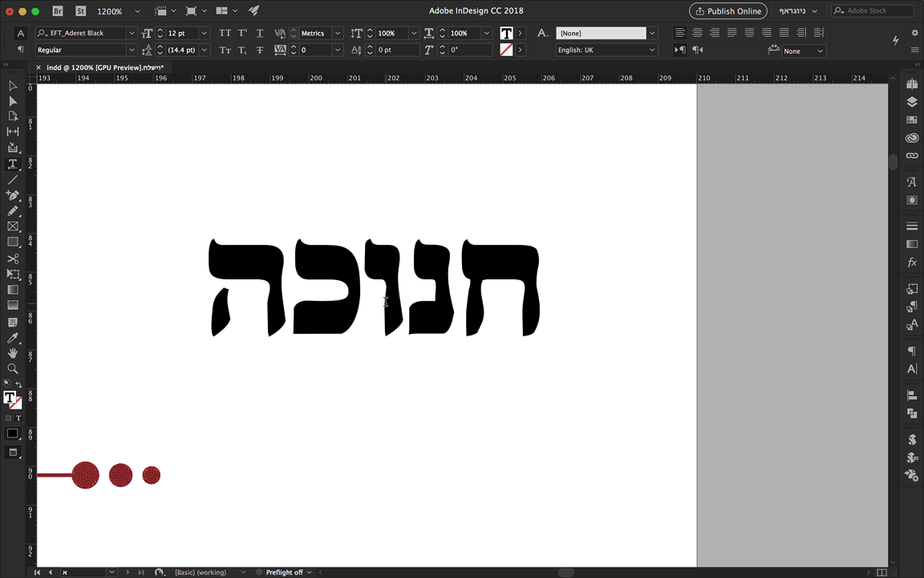Select the document tab indd @ 1200%
Screen dimensions: 924x578
[105, 67]
